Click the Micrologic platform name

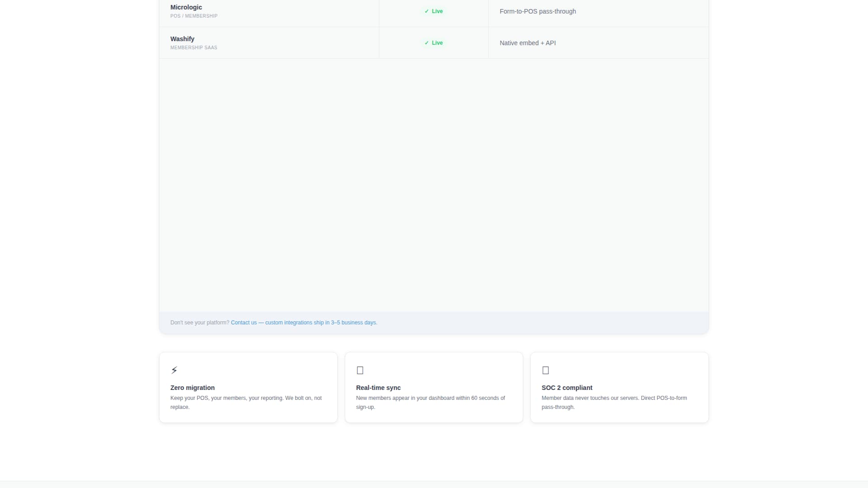(186, 7)
